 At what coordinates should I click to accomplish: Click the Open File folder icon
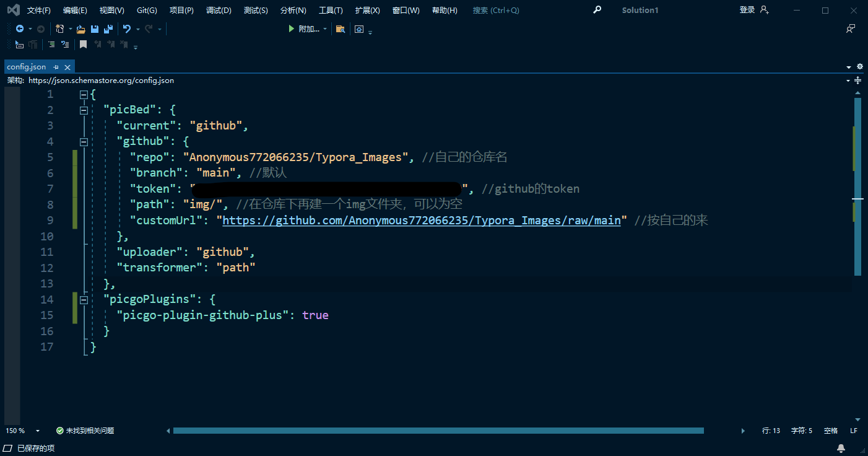[x=81, y=29]
